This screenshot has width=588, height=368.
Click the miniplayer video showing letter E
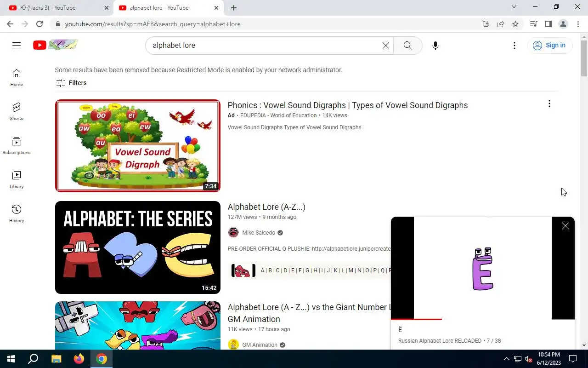point(483,268)
